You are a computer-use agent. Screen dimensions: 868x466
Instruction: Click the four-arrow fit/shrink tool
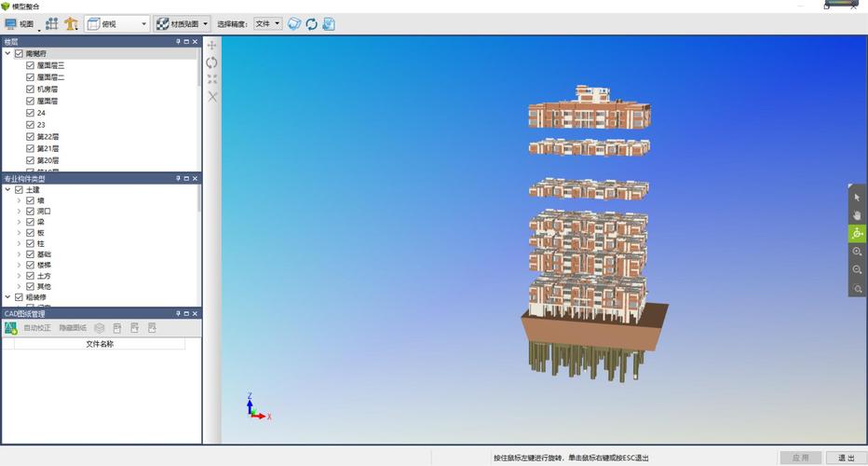[x=212, y=79]
